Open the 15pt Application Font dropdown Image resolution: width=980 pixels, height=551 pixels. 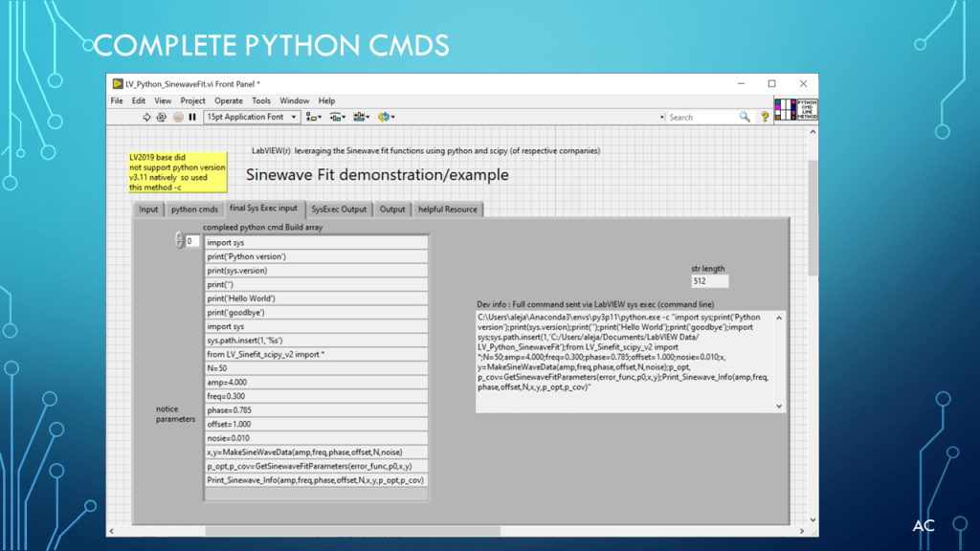[x=252, y=117]
